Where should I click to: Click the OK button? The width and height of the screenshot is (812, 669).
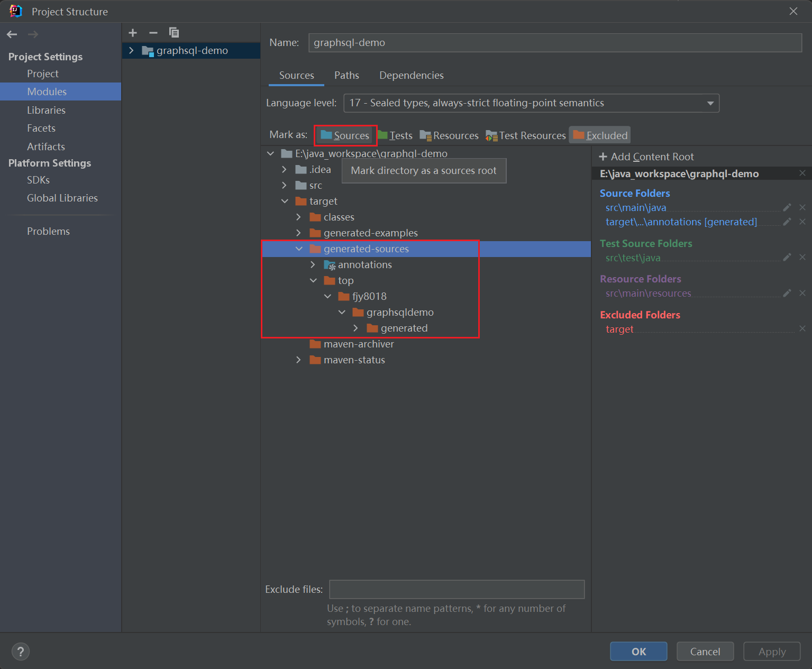point(638,652)
